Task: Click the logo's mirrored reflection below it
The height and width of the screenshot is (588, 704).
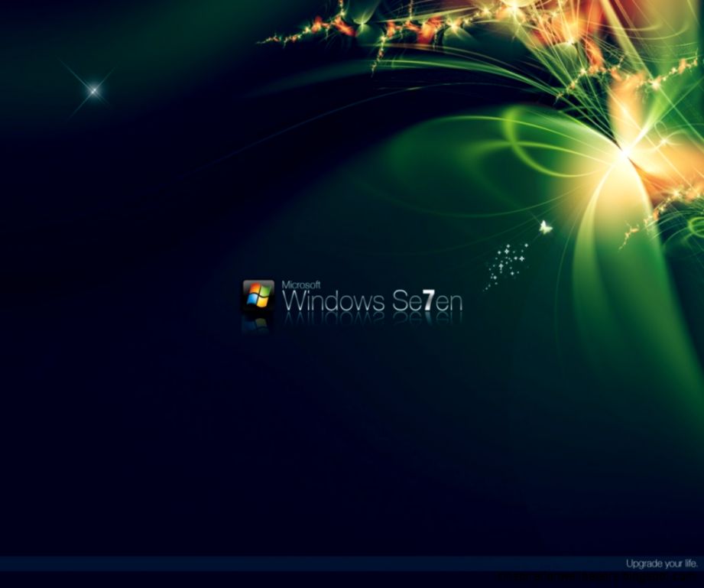Action: tap(257, 325)
